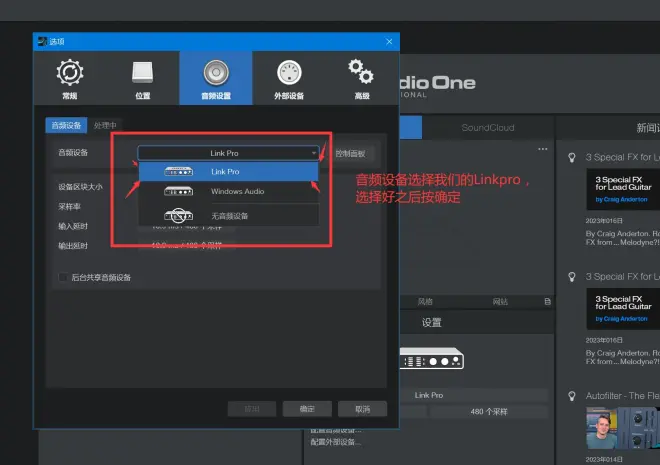Click the 应用 apply button
The width and height of the screenshot is (660, 465).
tap(252, 409)
